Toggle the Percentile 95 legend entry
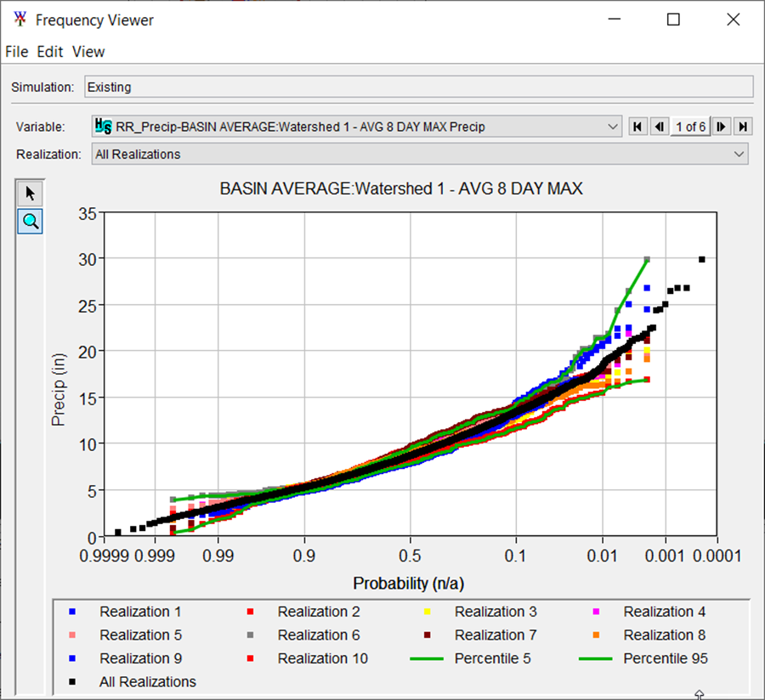The width and height of the screenshot is (765, 700). [666, 658]
